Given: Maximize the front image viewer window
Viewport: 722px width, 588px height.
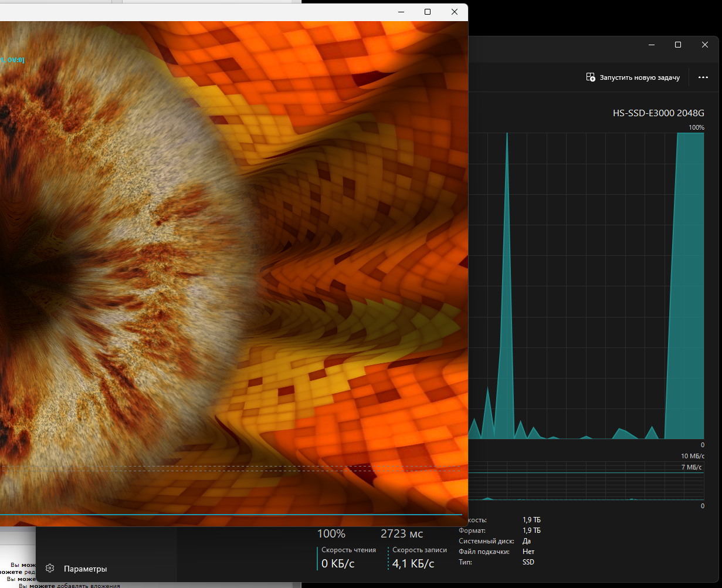Looking at the screenshot, I should (428, 12).
